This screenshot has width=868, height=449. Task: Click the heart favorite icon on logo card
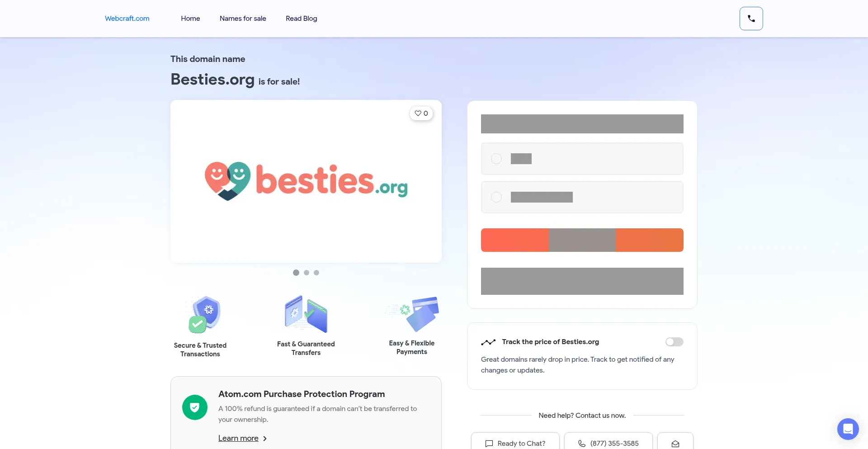point(418,113)
